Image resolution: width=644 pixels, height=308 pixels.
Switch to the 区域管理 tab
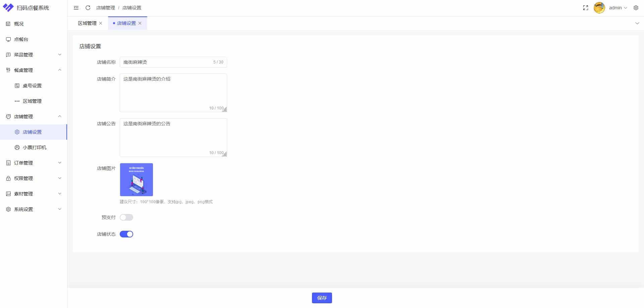point(87,23)
